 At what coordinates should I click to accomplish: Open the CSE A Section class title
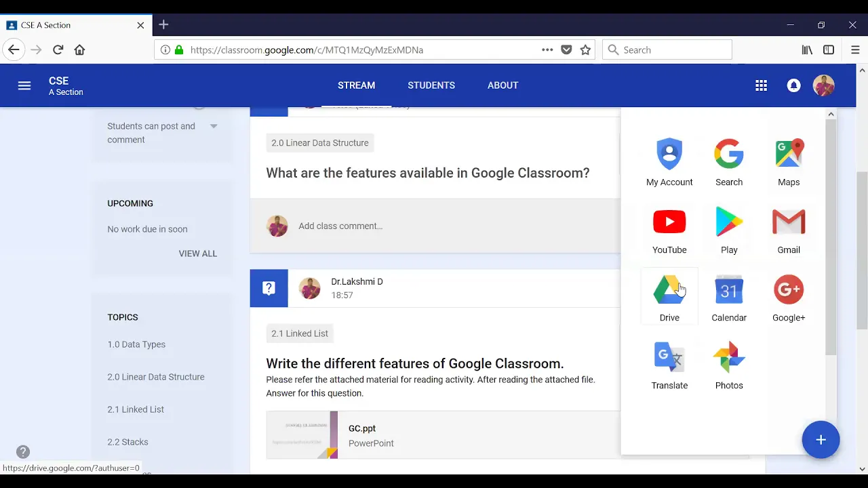(x=66, y=86)
